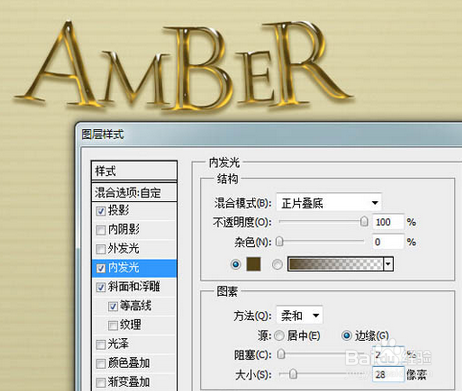Enable the 颜色叠加 color overlay checkbox
This screenshot has height=391, width=462.
[101, 364]
